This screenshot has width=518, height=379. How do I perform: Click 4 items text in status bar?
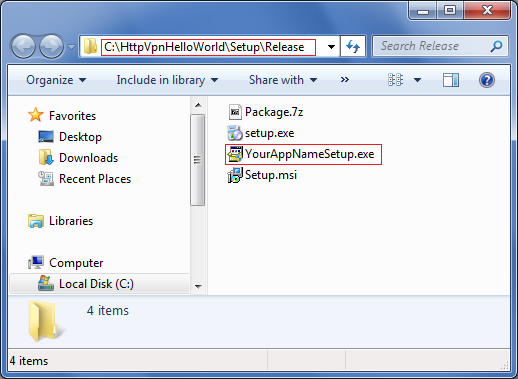pos(29,361)
